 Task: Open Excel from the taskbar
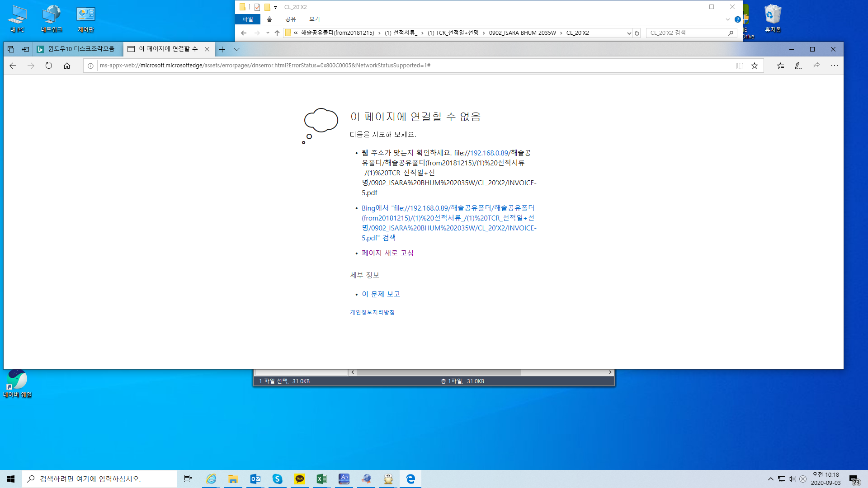point(322,479)
